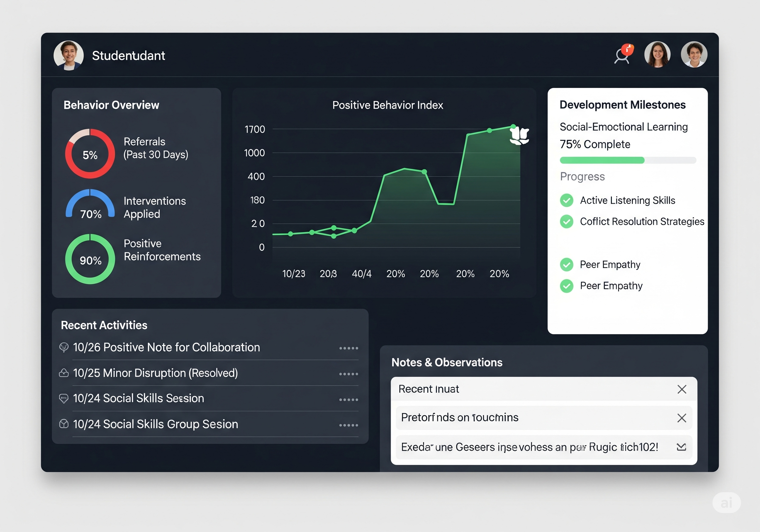Click the heart icon beside Social Skills Session

(x=64, y=398)
